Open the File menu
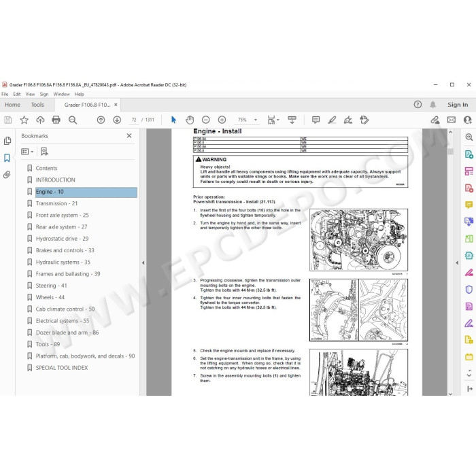This screenshot has height=476, width=476. (x=5, y=94)
